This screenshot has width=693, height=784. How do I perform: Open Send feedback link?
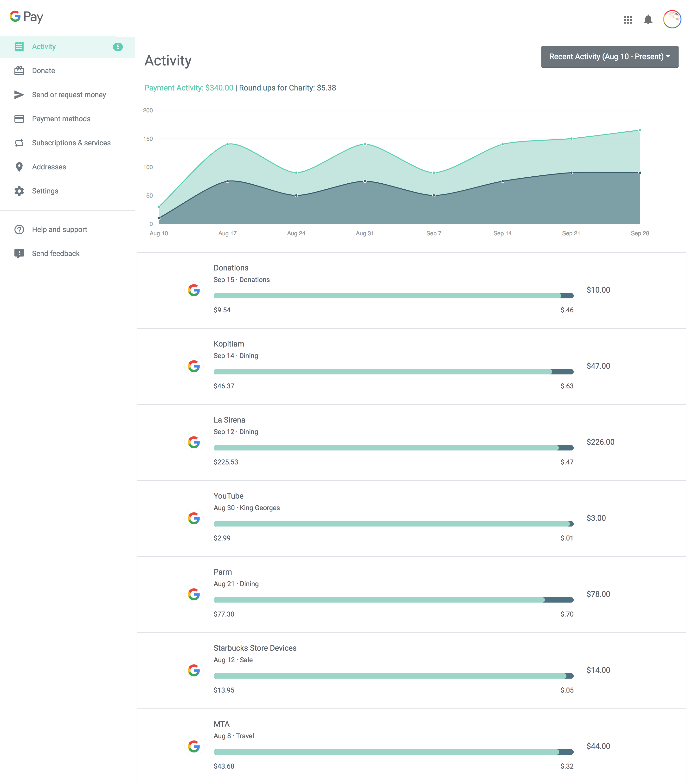click(68, 254)
